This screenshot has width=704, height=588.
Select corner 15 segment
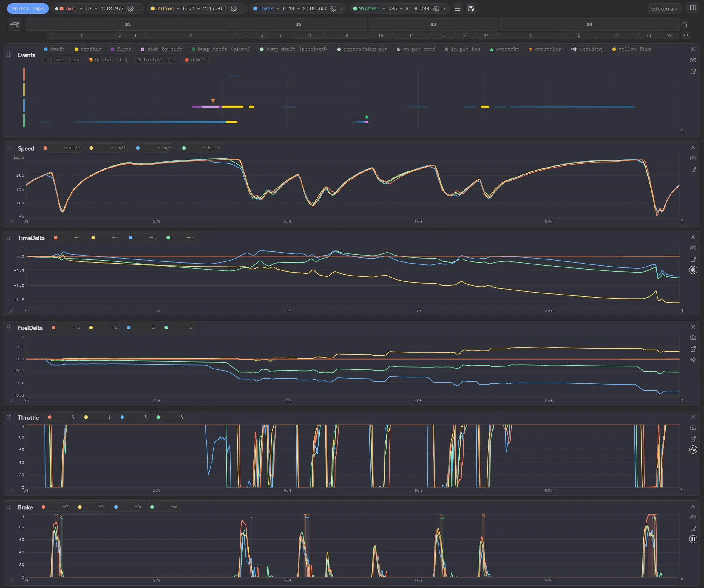coord(530,35)
